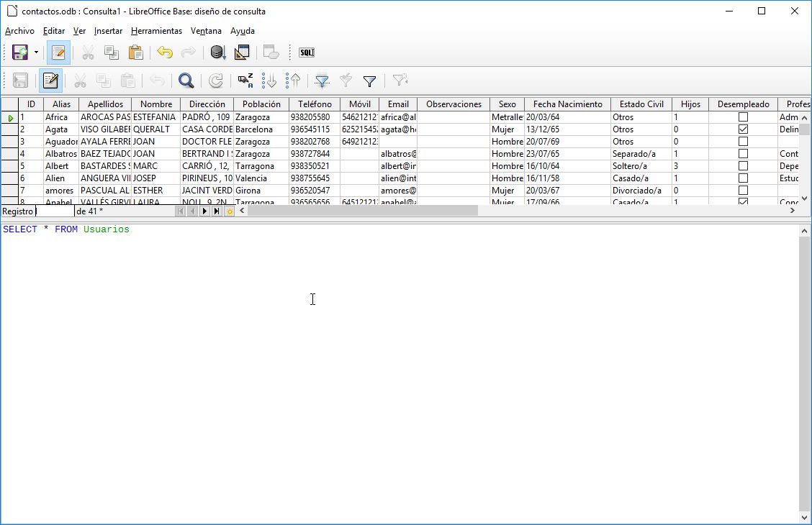The image size is (812, 525).
Task: Toggle design view on/off icon
Action: tap(242, 52)
